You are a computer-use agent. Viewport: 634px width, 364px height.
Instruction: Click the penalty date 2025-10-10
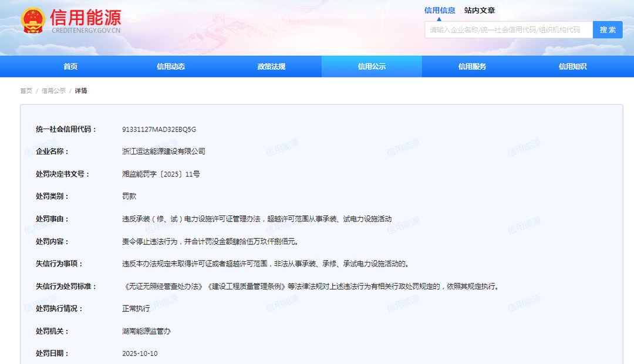[140, 353]
